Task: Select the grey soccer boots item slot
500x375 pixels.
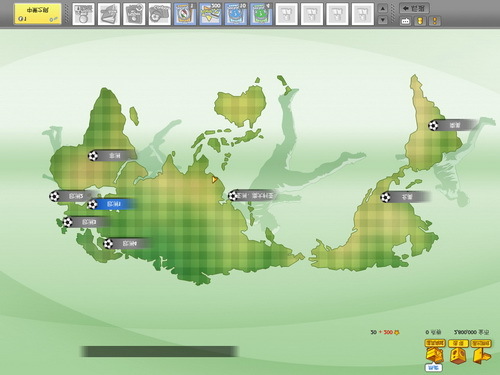Action: (109, 14)
